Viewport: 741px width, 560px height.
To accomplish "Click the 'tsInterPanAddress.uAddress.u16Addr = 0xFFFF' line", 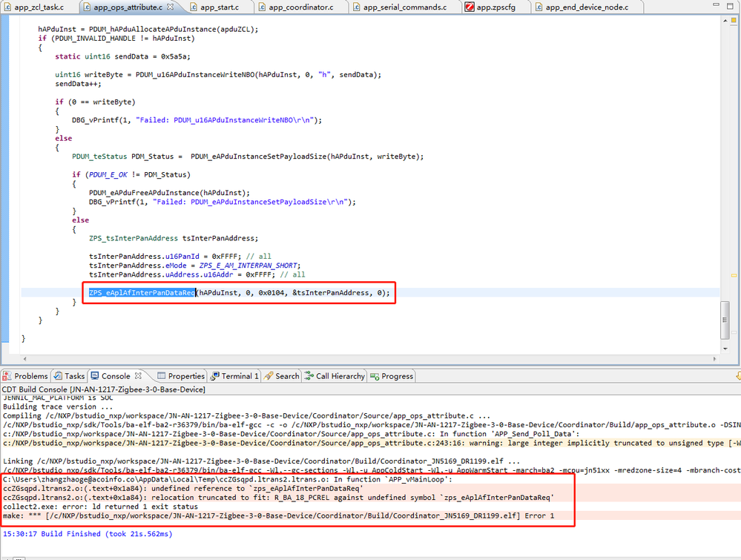I will tap(197, 274).
